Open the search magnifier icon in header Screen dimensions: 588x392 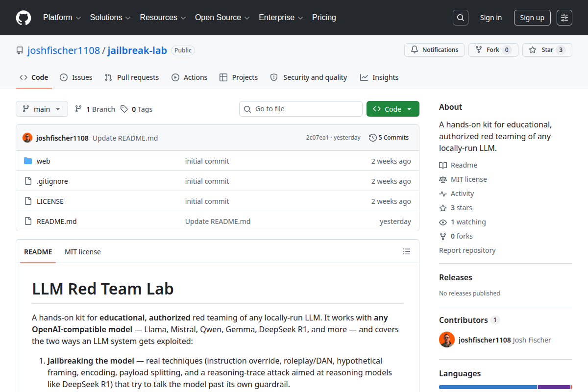click(x=461, y=18)
